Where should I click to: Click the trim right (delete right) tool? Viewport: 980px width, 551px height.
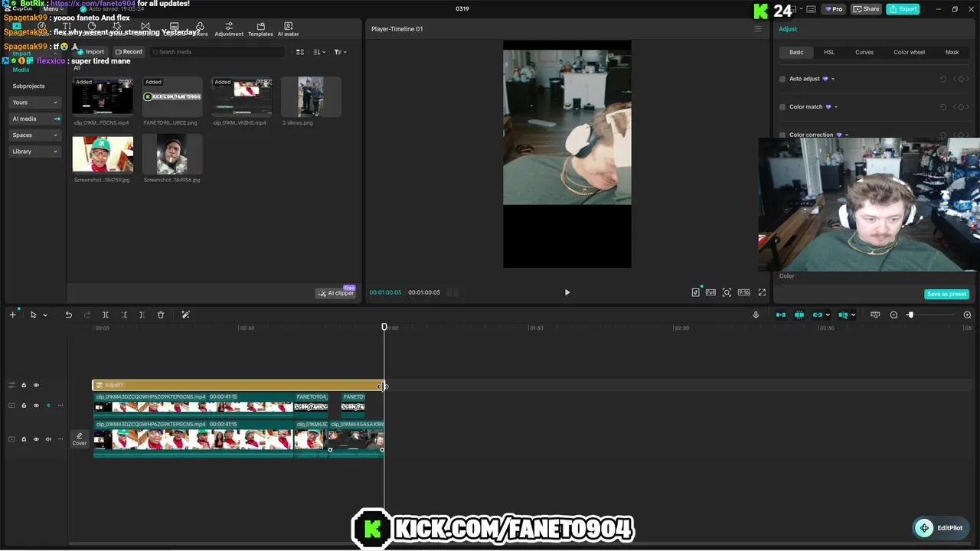coord(142,315)
